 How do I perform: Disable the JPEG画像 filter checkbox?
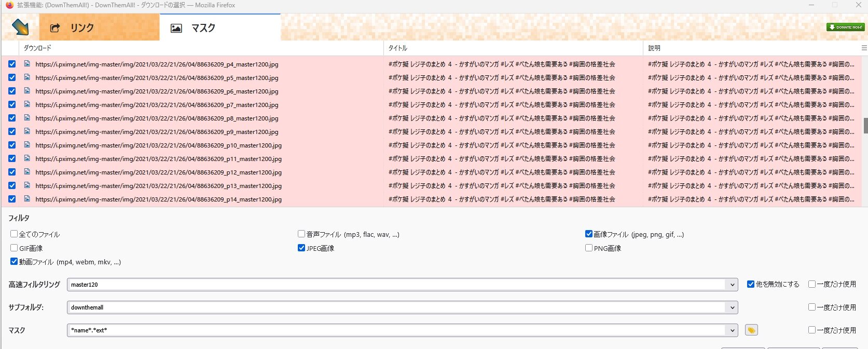coord(301,248)
